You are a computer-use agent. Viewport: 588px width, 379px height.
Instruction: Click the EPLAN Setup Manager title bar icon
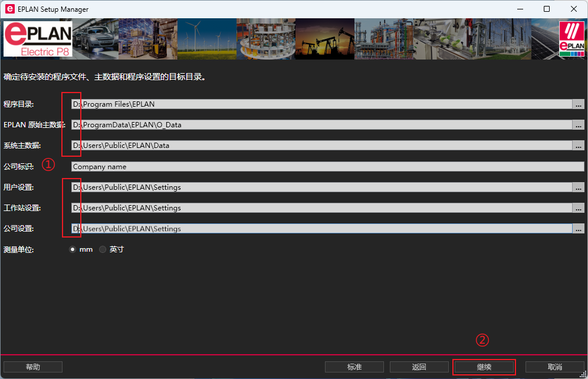[x=10, y=9]
